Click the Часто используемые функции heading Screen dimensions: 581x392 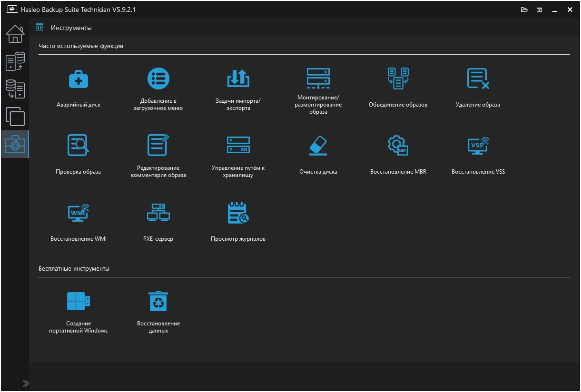[x=81, y=46]
